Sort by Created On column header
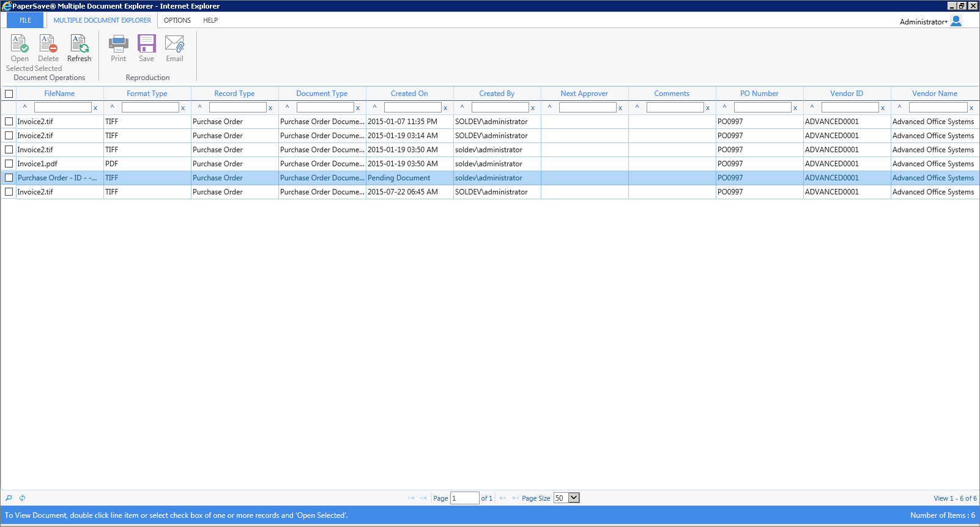The width and height of the screenshot is (980, 527). coord(409,94)
